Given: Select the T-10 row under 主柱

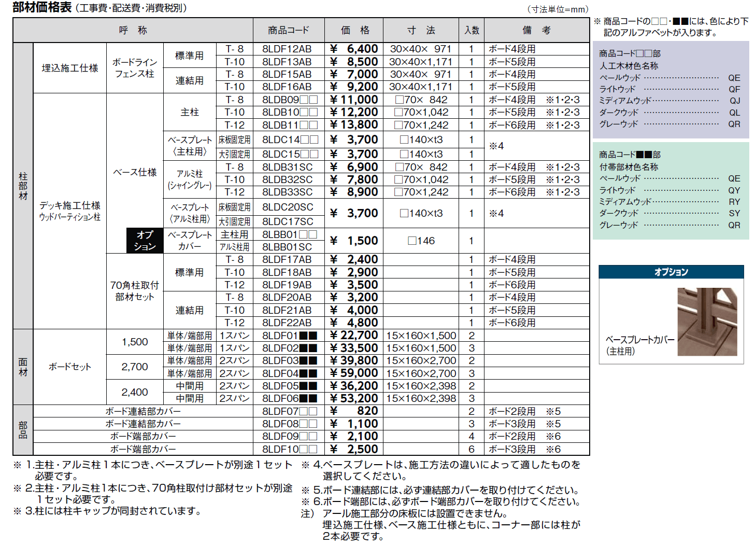Looking at the screenshot, I should pos(234,111).
